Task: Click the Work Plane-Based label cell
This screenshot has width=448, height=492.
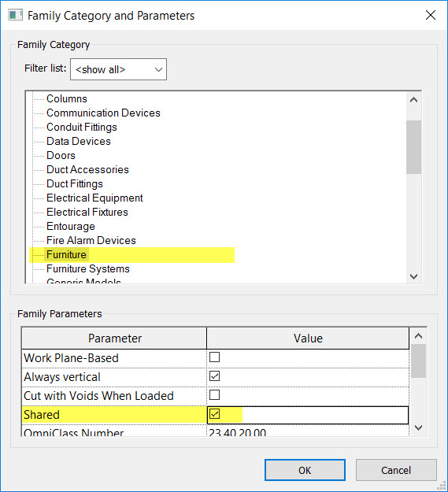Action: (114, 358)
